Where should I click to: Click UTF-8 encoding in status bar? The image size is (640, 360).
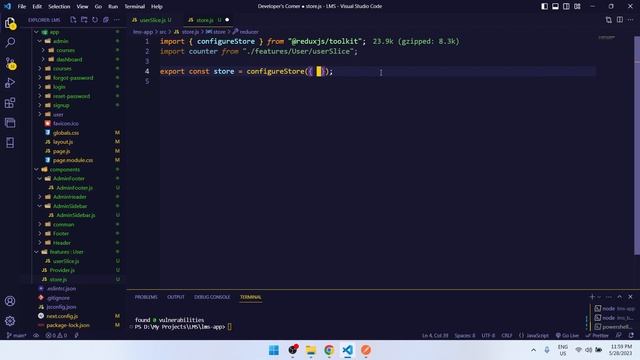pyautogui.click(x=488, y=336)
